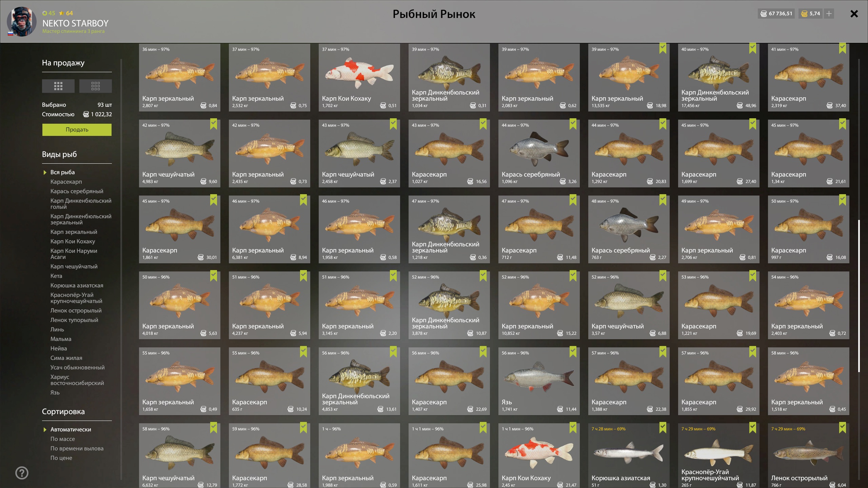Switch to the sparse grid view icon
The height and width of the screenshot is (488, 868).
click(x=96, y=86)
